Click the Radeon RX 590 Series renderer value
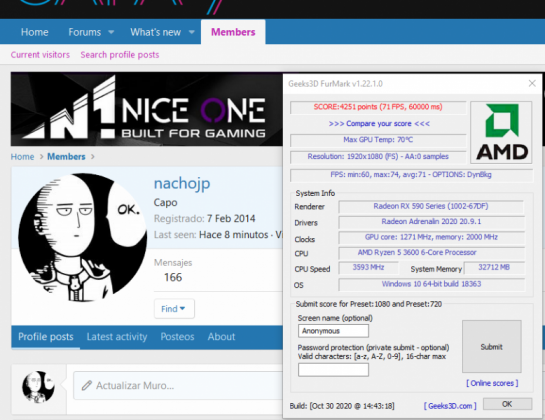 click(431, 207)
